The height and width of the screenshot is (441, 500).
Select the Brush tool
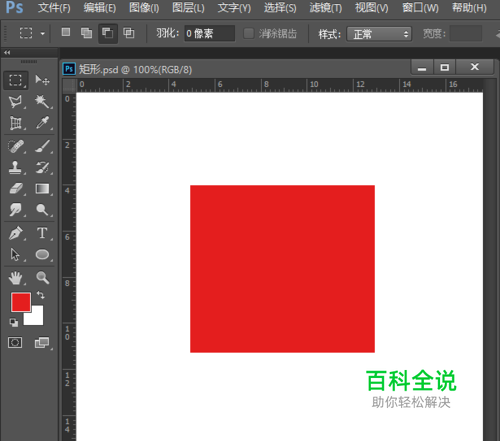[x=42, y=146]
